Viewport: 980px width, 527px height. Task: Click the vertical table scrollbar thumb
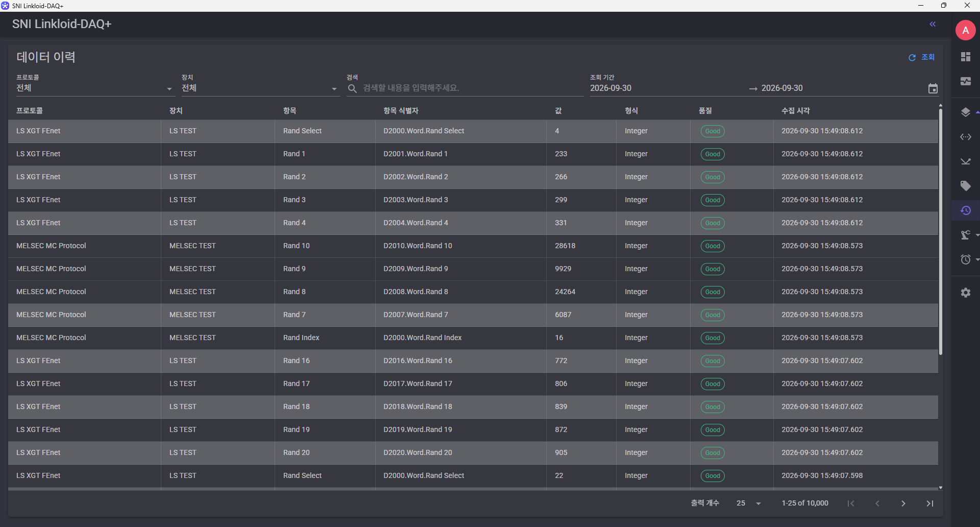pyautogui.click(x=940, y=231)
